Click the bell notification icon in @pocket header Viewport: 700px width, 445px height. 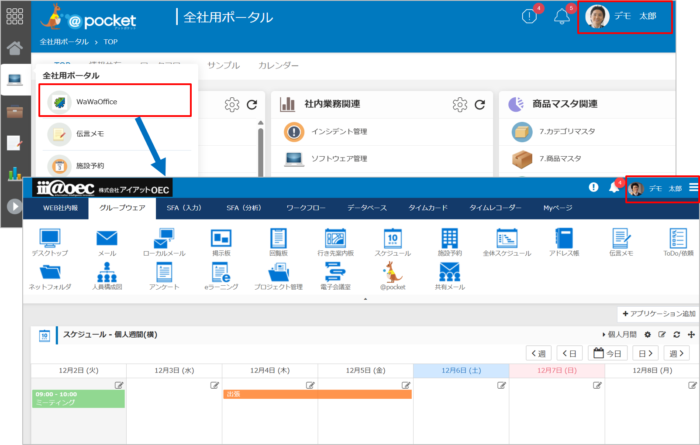(562, 17)
